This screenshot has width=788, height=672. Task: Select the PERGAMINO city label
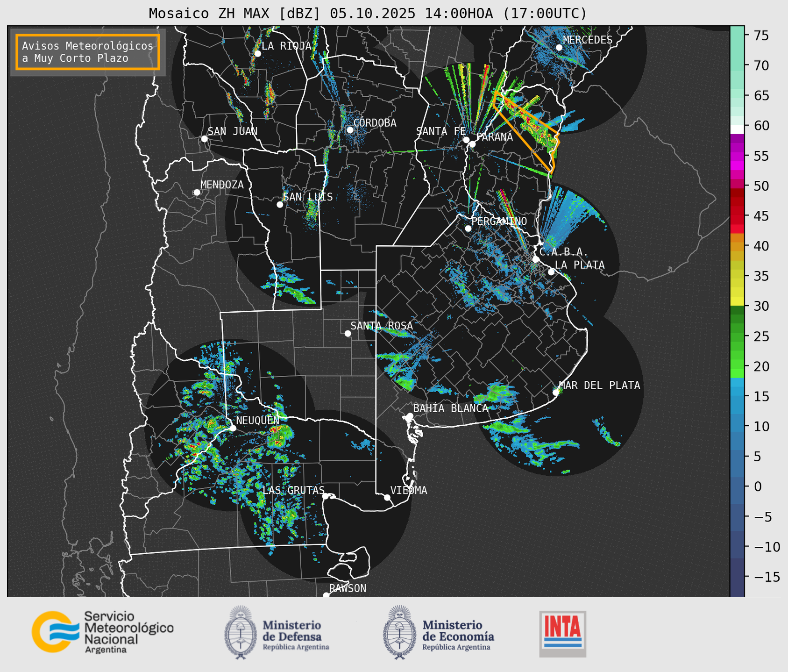tap(499, 221)
